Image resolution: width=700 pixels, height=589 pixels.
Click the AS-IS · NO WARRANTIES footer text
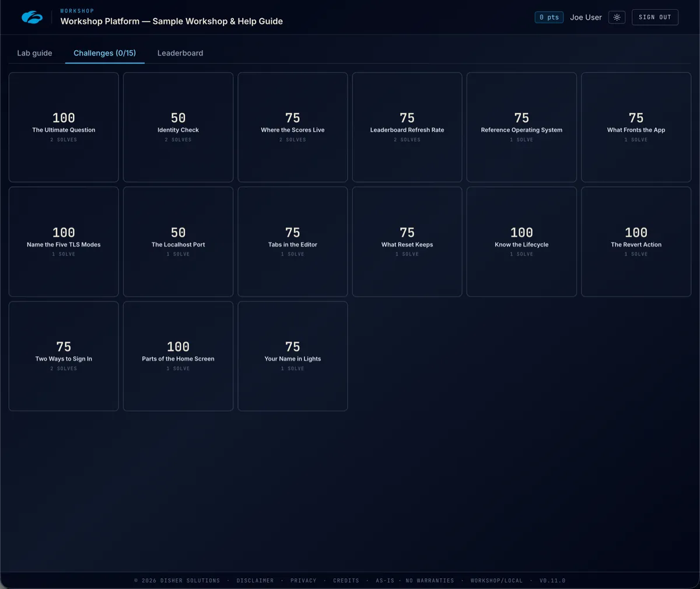tap(415, 581)
